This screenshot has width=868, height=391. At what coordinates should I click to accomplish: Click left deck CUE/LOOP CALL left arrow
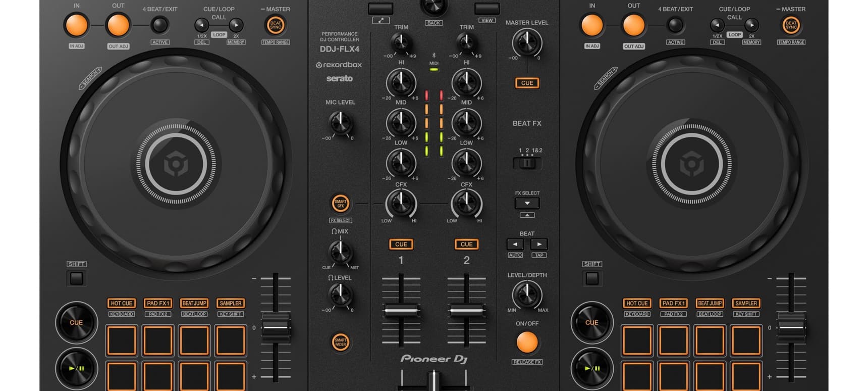coord(202,25)
